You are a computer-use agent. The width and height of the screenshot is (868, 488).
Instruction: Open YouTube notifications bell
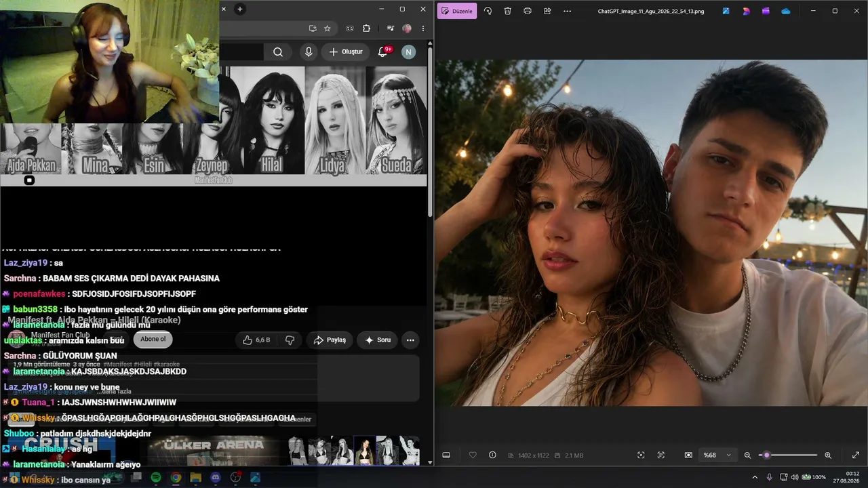click(383, 52)
